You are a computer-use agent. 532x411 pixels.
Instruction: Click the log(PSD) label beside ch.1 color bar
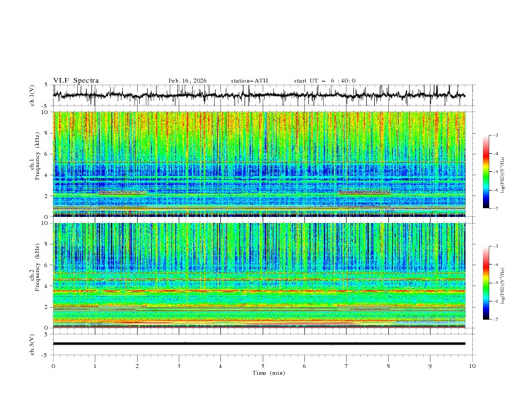503,175
